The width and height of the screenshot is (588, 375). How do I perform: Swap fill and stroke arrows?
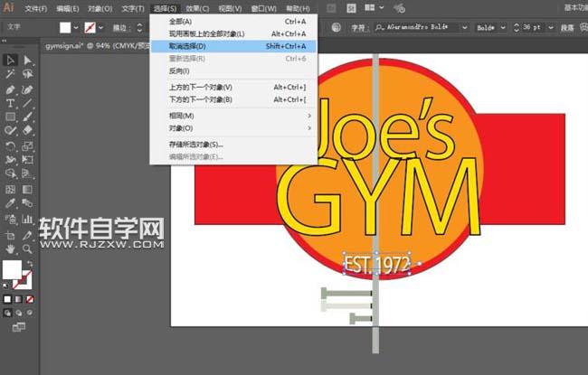(x=30, y=264)
